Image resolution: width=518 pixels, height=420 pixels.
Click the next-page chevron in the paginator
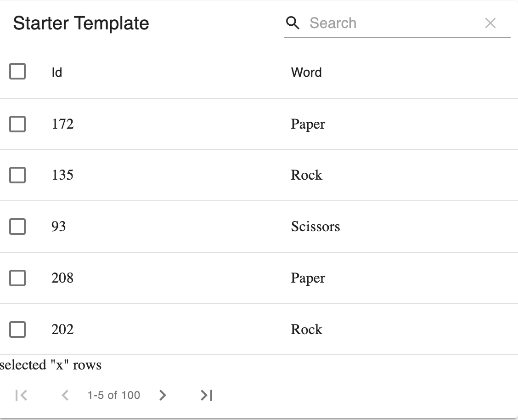[x=162, y=395]
